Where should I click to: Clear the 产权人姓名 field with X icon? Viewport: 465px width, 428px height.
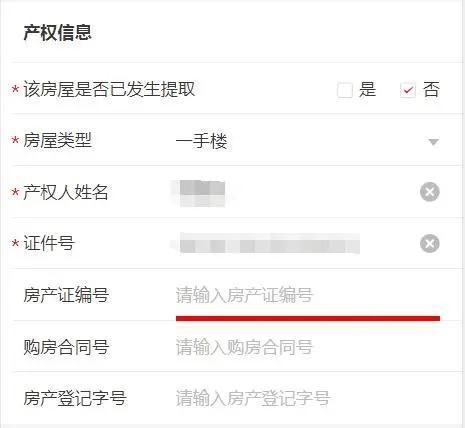(430, 192)
